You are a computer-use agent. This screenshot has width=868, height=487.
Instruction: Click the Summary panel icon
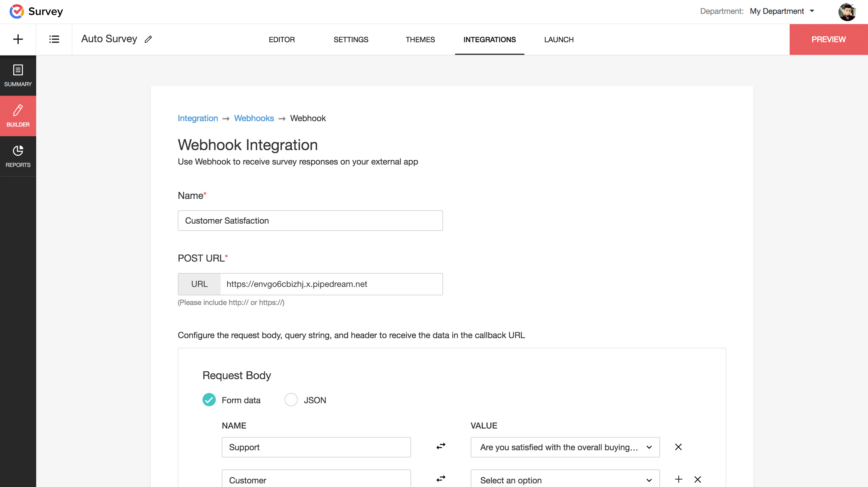[18, 75]
